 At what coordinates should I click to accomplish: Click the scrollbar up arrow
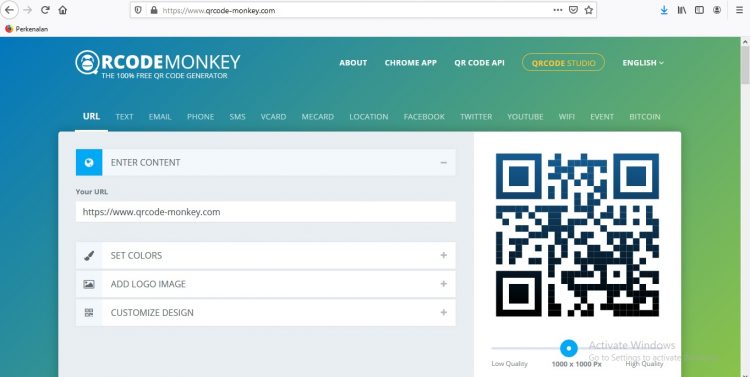tap(745, 42)
